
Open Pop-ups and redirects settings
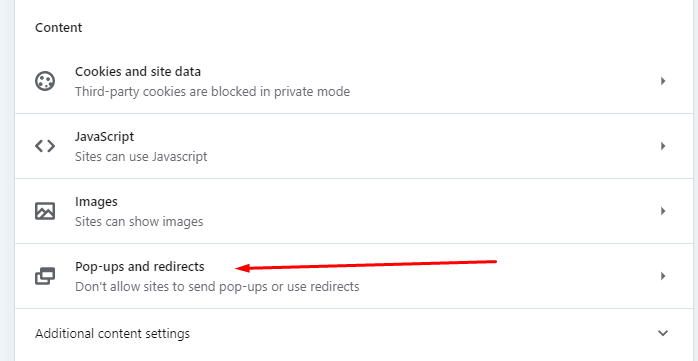point(354,276)
